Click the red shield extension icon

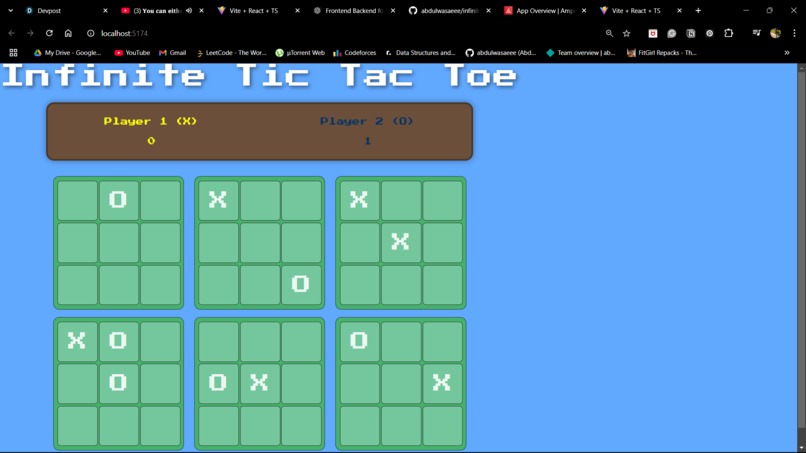click(653, 33)
